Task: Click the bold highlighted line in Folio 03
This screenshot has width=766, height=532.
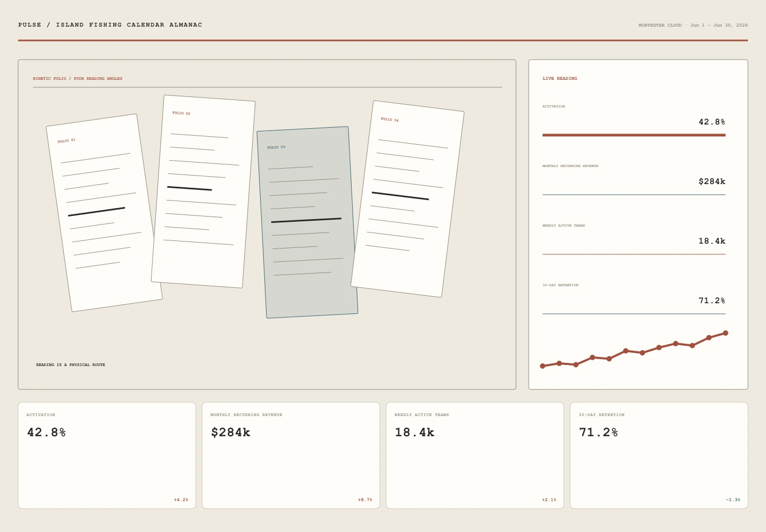Action: tap(306, 220)
